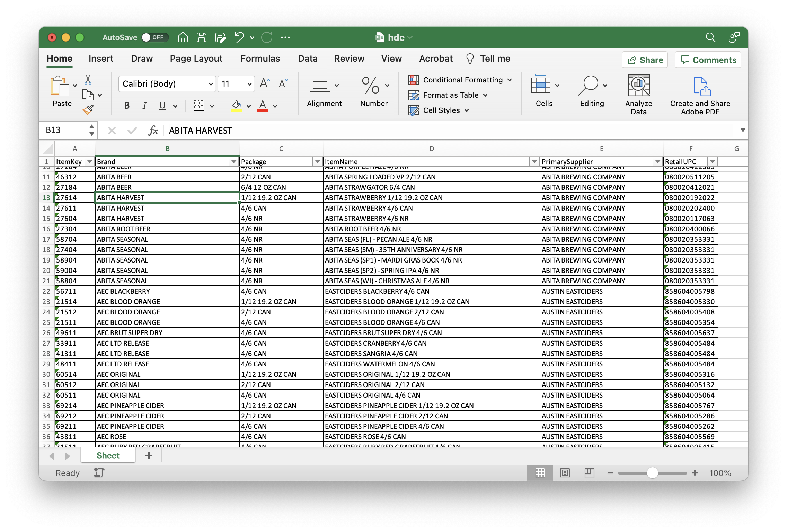This screenshot has width=787, height=532.
Task: Click the Insert Function fx icon
Action: pos(153,131)
